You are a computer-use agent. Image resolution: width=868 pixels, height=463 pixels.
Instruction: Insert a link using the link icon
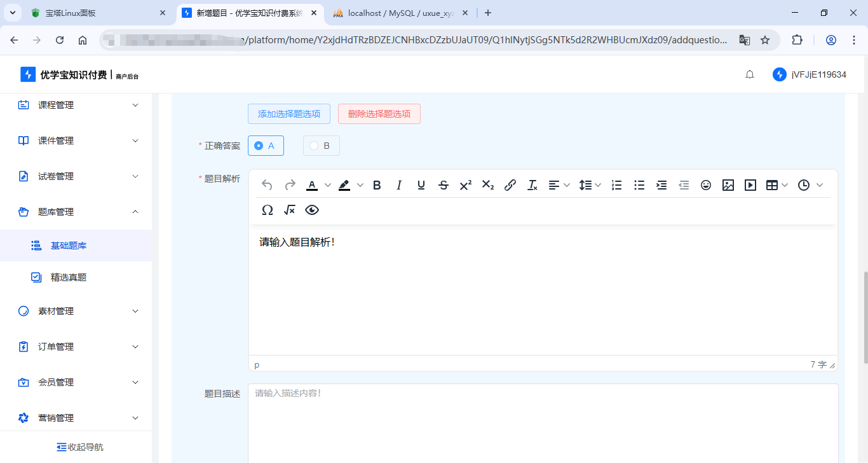pyautogui.click(x=510, y=185)
